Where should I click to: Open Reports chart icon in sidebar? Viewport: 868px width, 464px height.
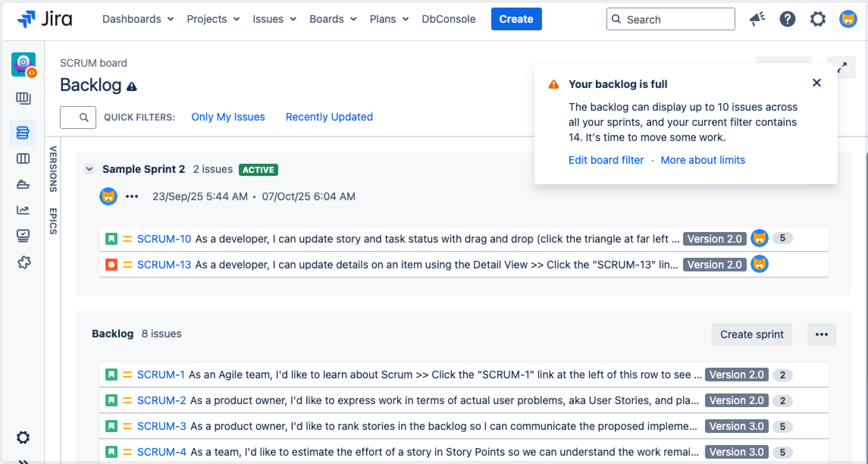pyautogui.click(x=23, y=210)
